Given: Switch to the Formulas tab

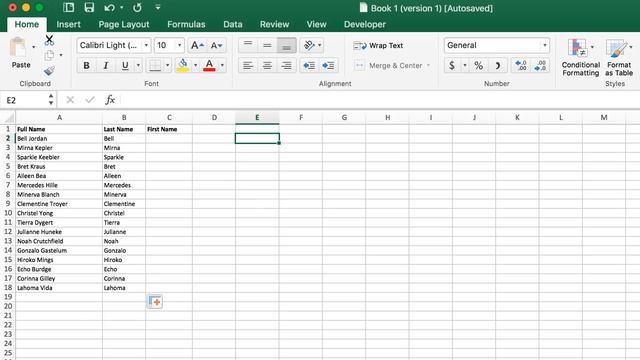Looking at the screenshot, I should (x=186, y=24).
